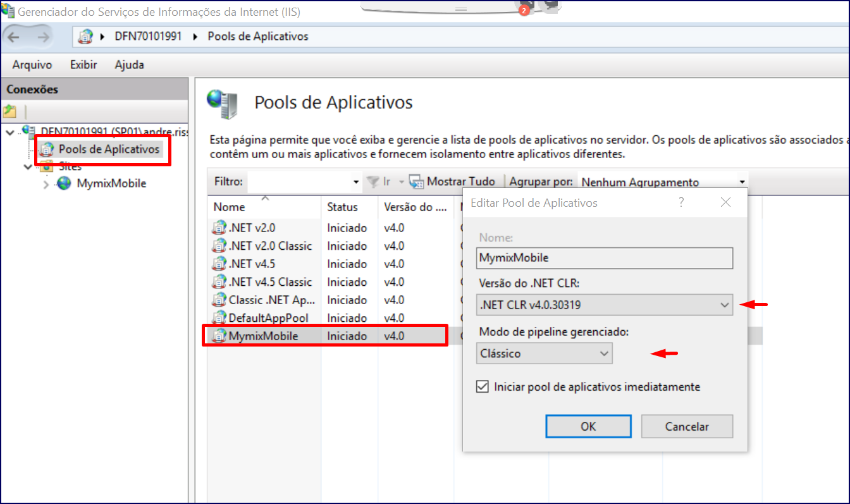
Task: Click DFN70101991 in the address bar
Action: pyautogui.click(x=148, y=37)
